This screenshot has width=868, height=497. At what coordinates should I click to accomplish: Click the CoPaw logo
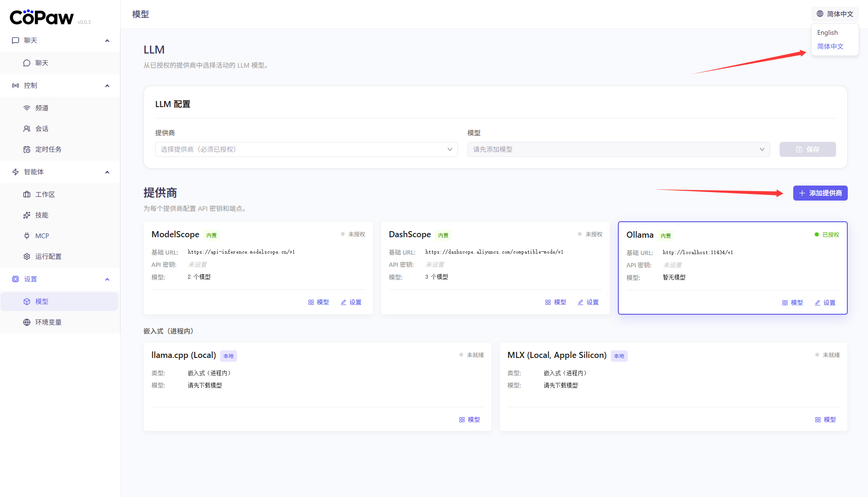click(42, 17)
